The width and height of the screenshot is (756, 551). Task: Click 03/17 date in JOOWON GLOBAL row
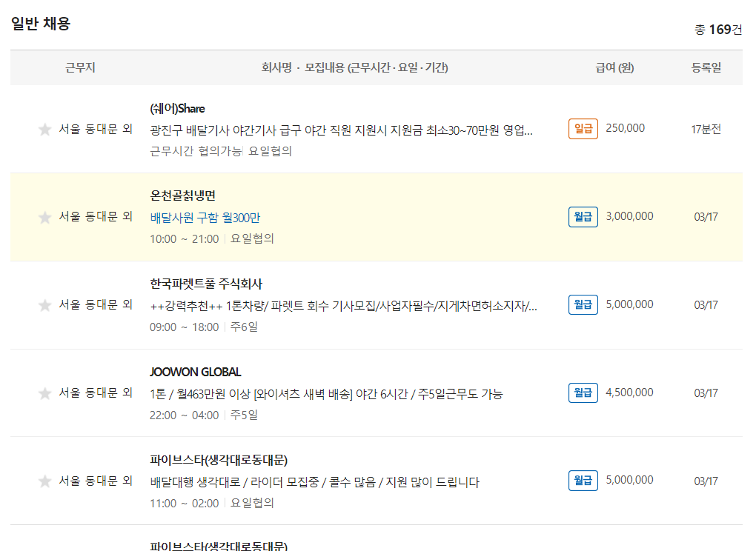tap(706, 393)
